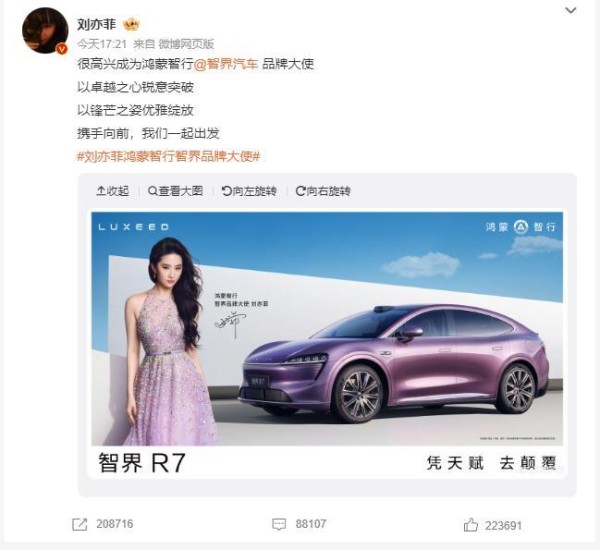
Task: Click the comment bubble icon
Action: click(x=279, y=524)
